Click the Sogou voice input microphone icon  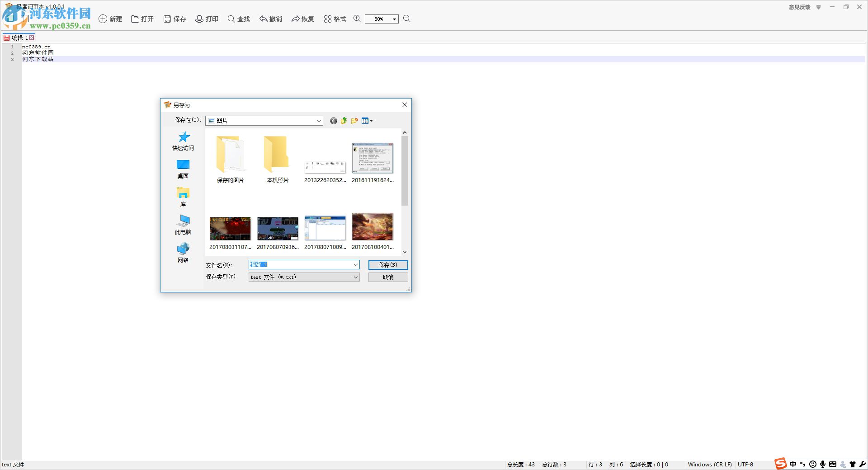(x=823, y=464)
